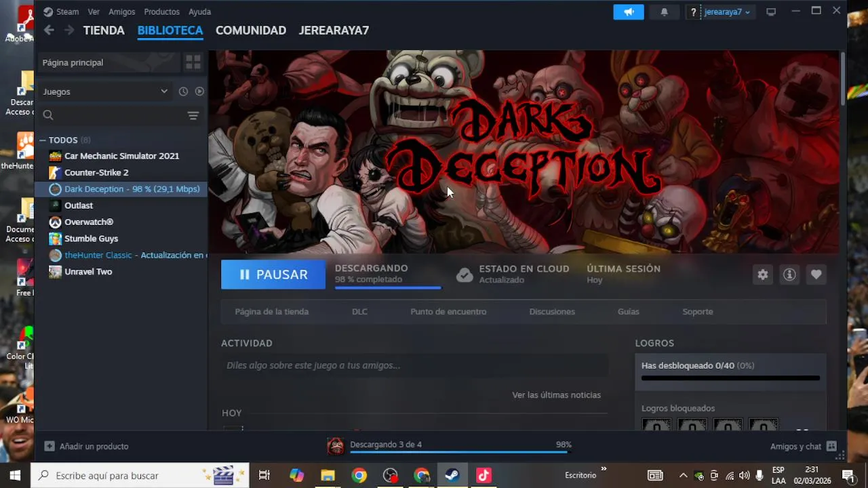This screenshot has height=488, width=868.
Task: Show hidden tray icons chevron
Action: click(683, 475)
